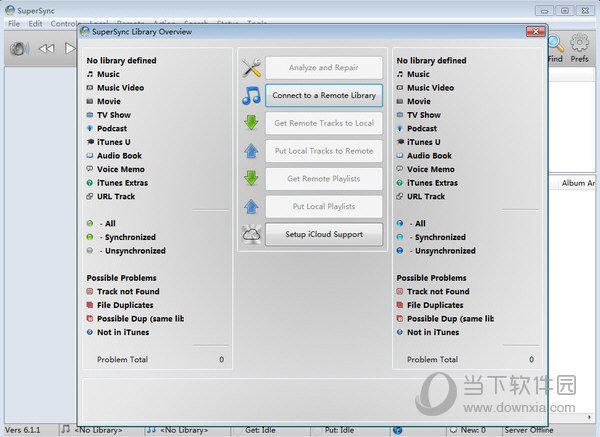This screenshot has width=600, height=437.
Task: Click File Duplicates icon in left panel
Action: tap(90, 305)
